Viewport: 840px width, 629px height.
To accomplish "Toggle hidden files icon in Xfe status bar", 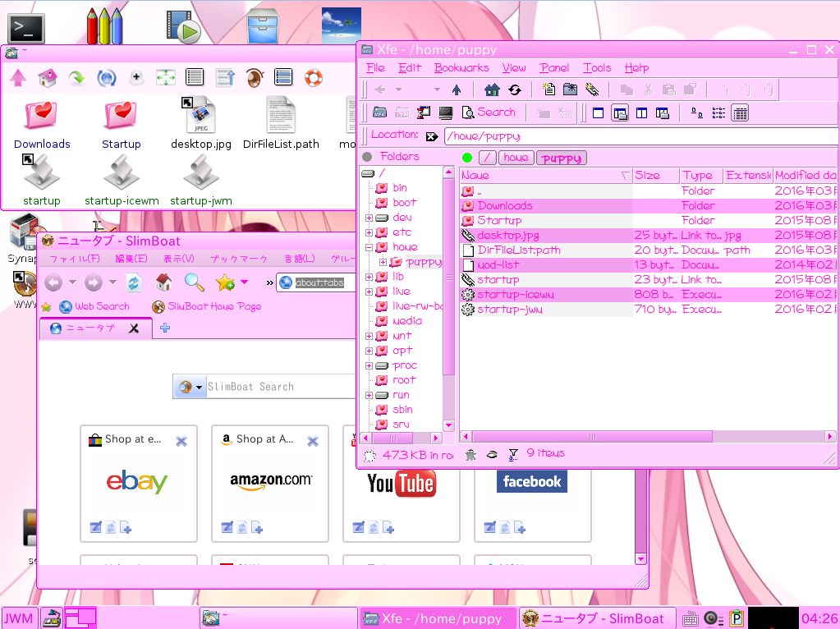I will pyautogui.click(x=492, y=455).
